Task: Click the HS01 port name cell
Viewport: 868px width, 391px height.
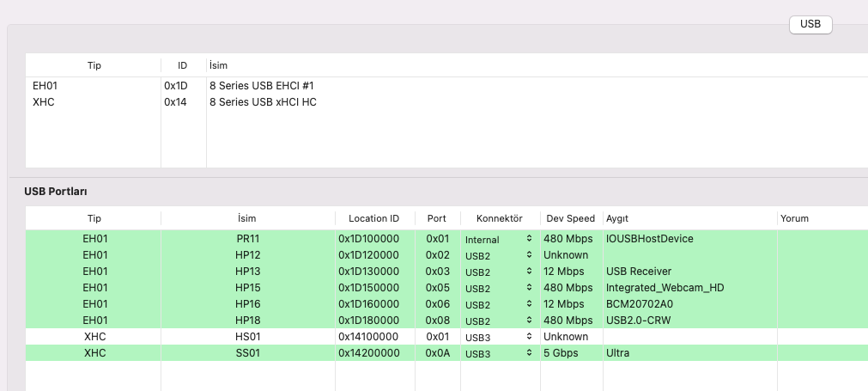Action: pos(247,337)
